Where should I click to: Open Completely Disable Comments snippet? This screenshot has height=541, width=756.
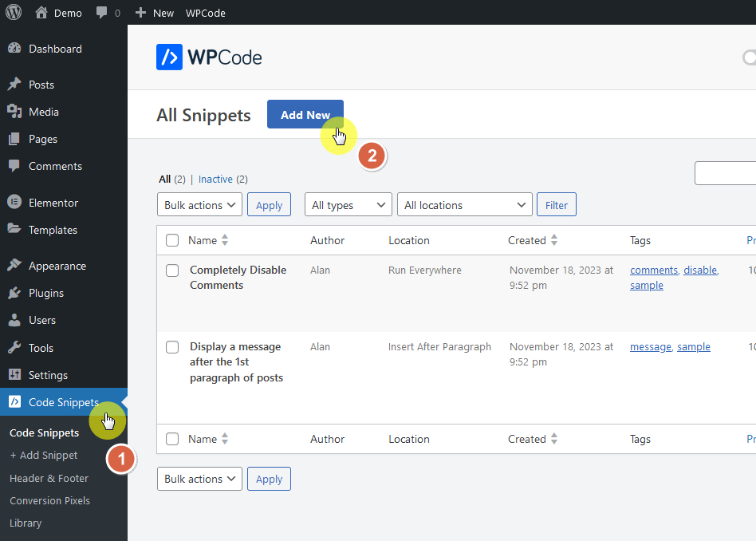(238, 278)
